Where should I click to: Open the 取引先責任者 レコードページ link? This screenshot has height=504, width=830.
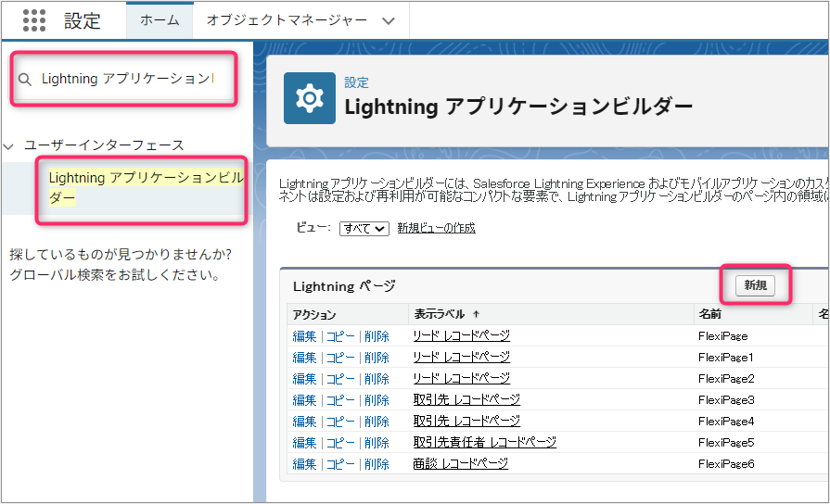click(x=484, y=443)
